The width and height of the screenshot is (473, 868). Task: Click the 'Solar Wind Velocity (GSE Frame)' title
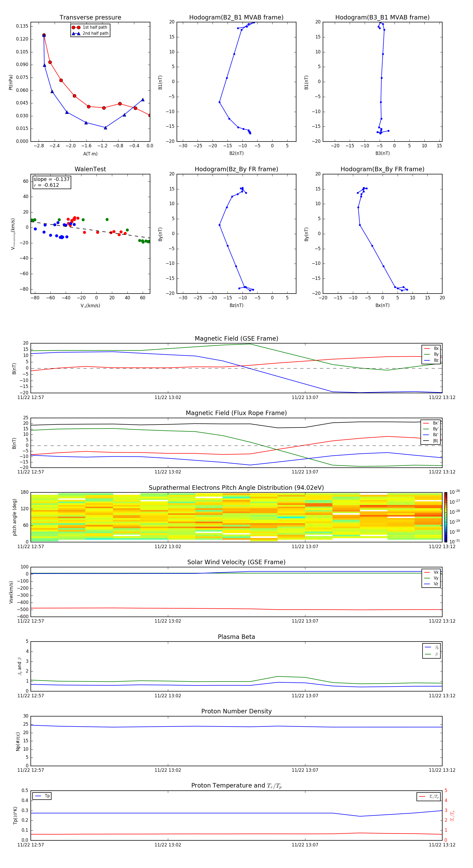pos(236,562)
